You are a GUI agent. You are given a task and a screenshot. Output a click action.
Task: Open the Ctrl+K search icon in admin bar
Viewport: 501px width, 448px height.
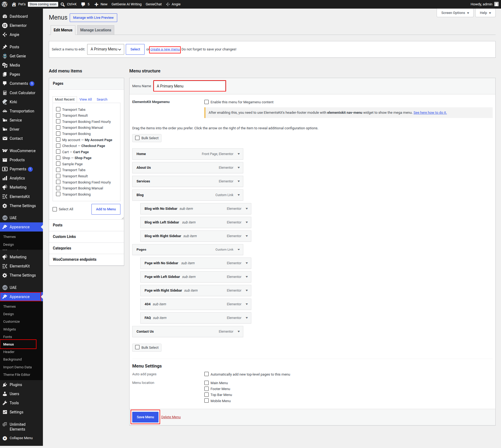pos(62,4)
